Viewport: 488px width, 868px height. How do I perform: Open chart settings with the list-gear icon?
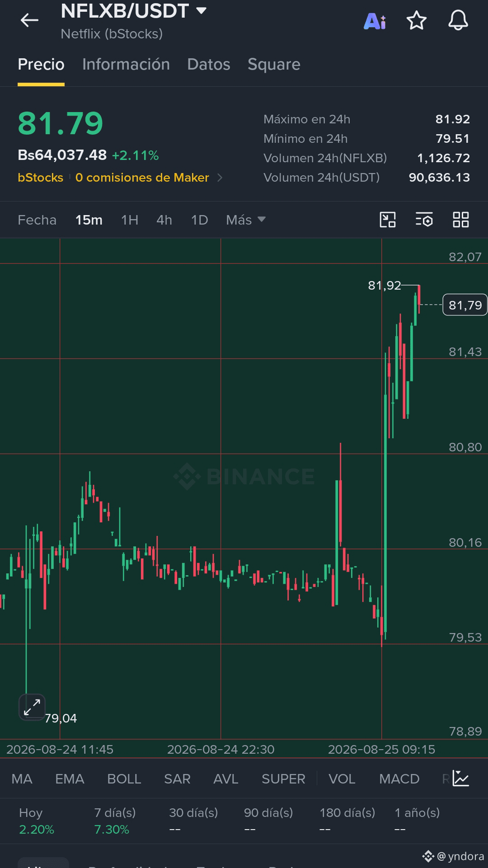click(424, 220)
